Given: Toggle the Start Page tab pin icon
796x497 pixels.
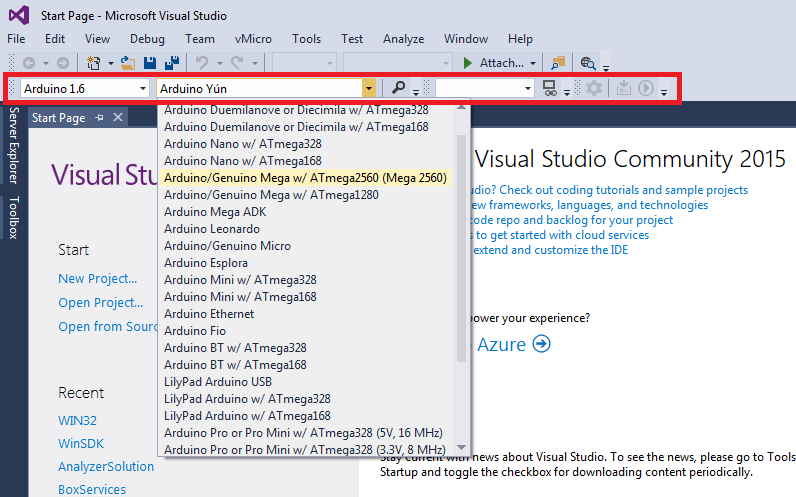Looking at the screenshot, I should (x=99, y=118).
